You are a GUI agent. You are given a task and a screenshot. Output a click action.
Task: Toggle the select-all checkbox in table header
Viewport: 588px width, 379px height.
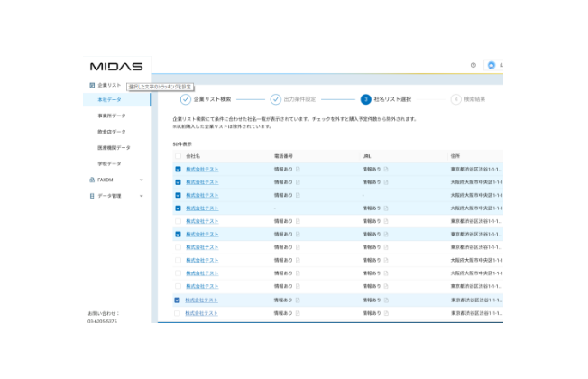(x=178, y=156)
